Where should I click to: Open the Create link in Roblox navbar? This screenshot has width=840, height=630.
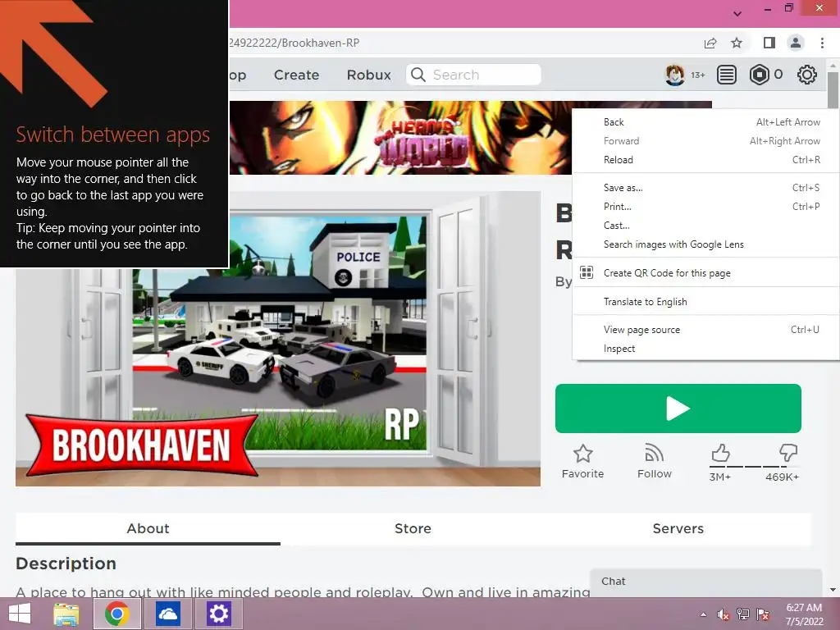[x=296, y=75]
